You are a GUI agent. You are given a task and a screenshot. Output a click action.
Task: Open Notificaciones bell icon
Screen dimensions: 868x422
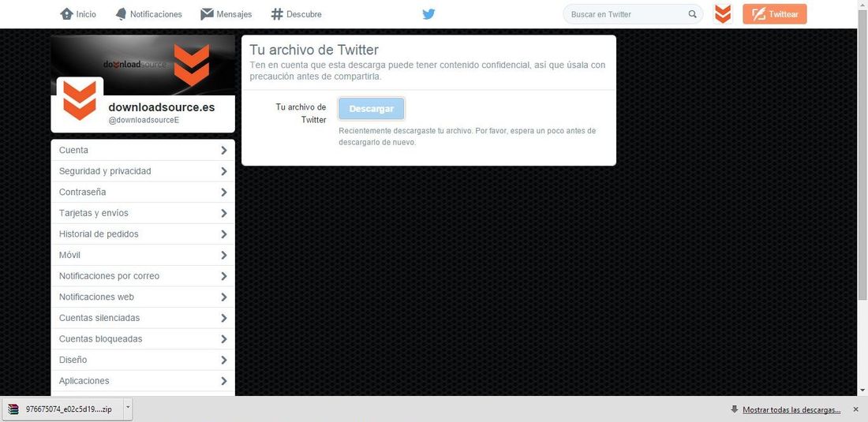point(121,14)
